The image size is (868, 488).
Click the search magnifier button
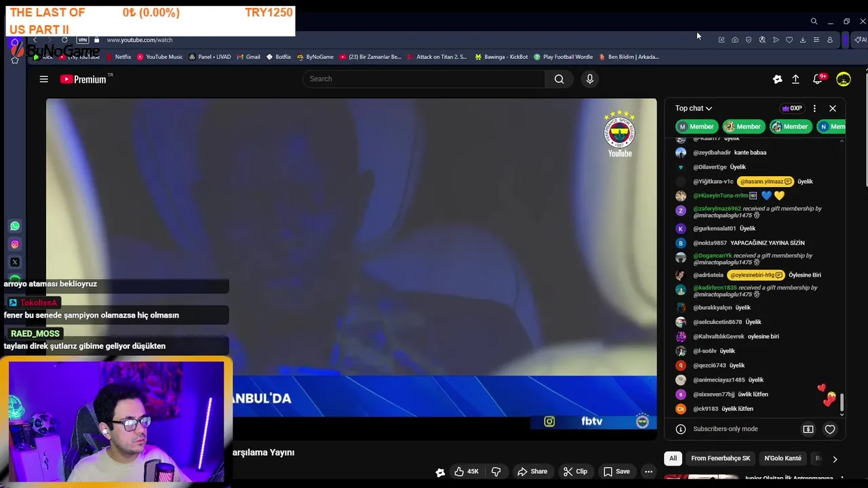tap(559, 79)
